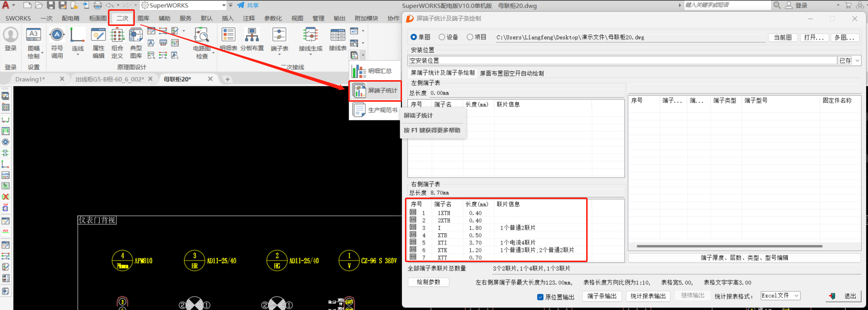Click the row icon for terminal XTK

point(413,250)
